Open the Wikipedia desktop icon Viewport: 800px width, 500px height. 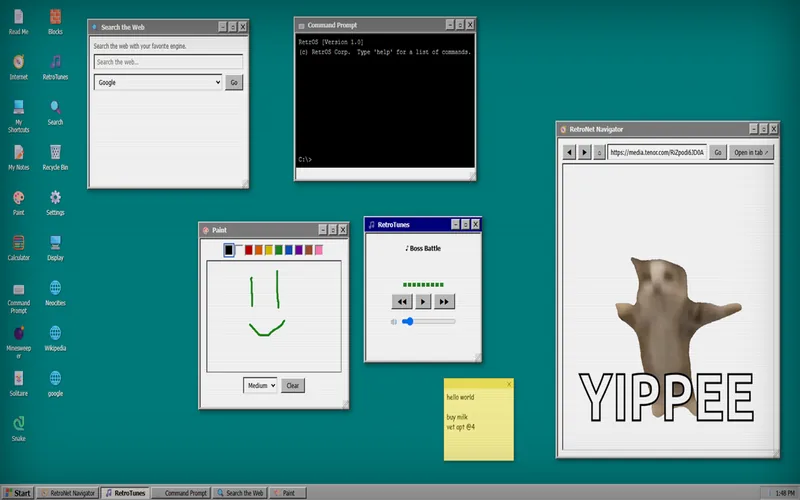pos(55,339)
